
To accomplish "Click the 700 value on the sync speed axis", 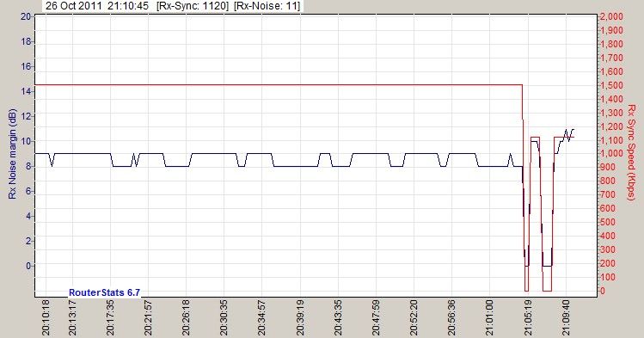I will click(608, 194).
